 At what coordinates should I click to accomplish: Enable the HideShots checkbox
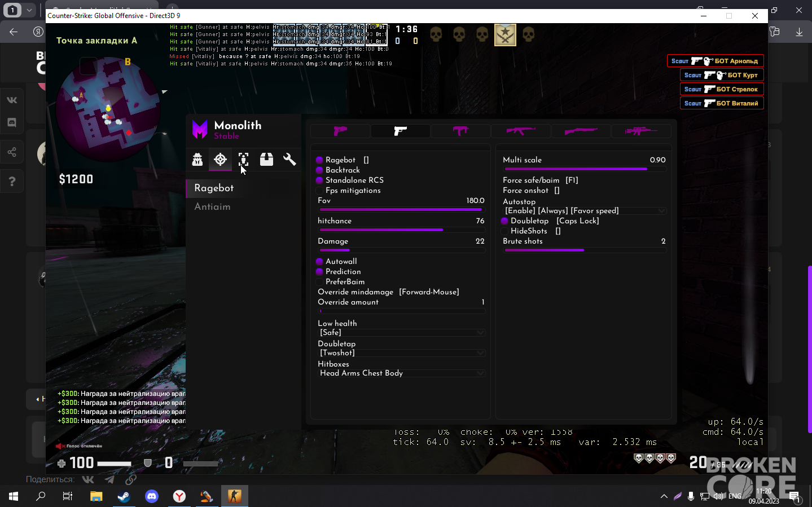[x=504, y=231]
